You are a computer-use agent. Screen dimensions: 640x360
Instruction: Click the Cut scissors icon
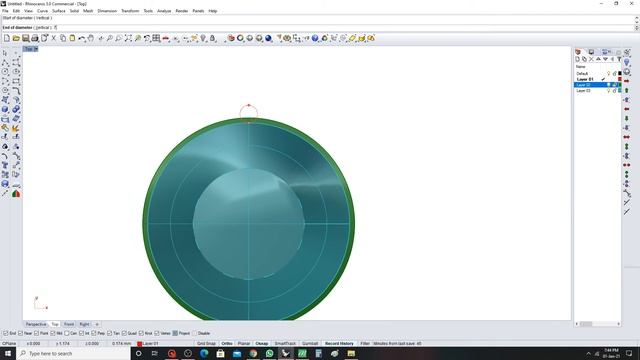(53, 38)
